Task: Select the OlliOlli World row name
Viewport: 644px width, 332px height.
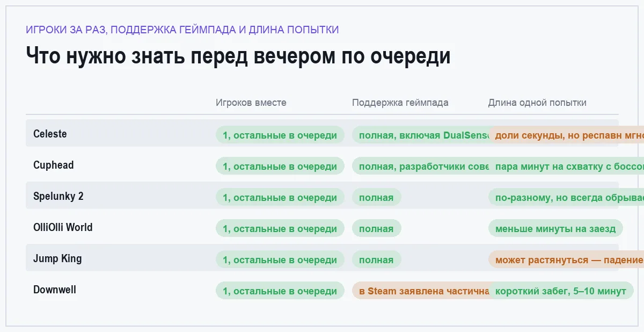Action: point(63,227)
